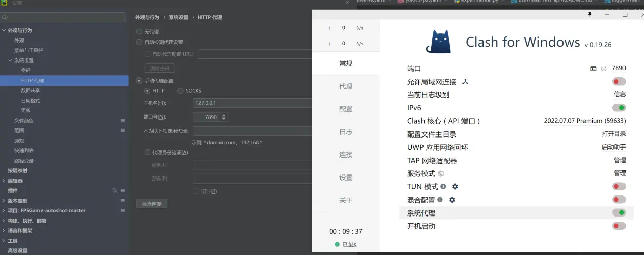644x255 pixels.
Task: Open gear settings for TUN 模式
Action: click(x=455, y=187)
